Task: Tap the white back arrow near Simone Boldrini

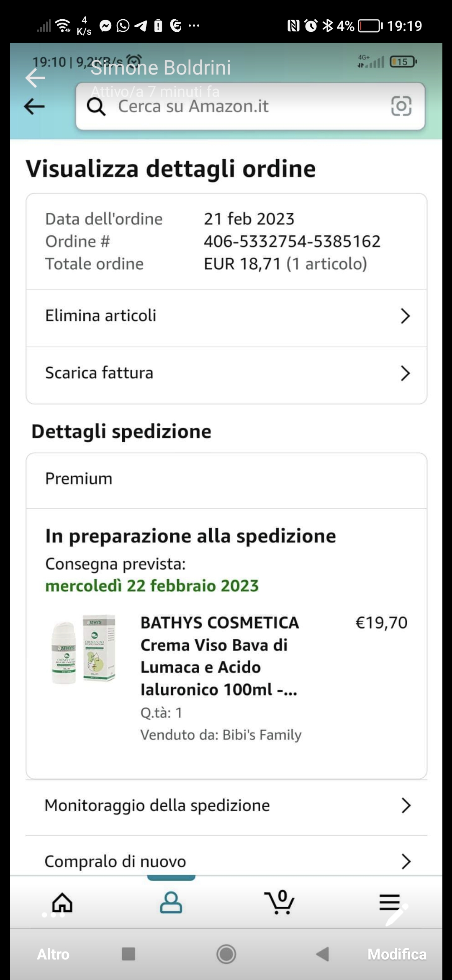Action: point(35,78)
